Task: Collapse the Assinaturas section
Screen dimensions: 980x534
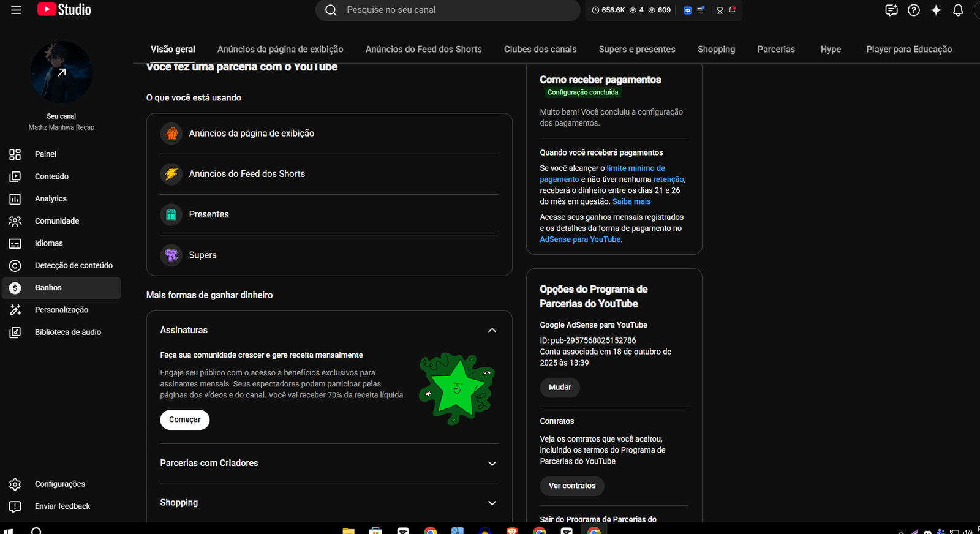Action: pos(492,330)
